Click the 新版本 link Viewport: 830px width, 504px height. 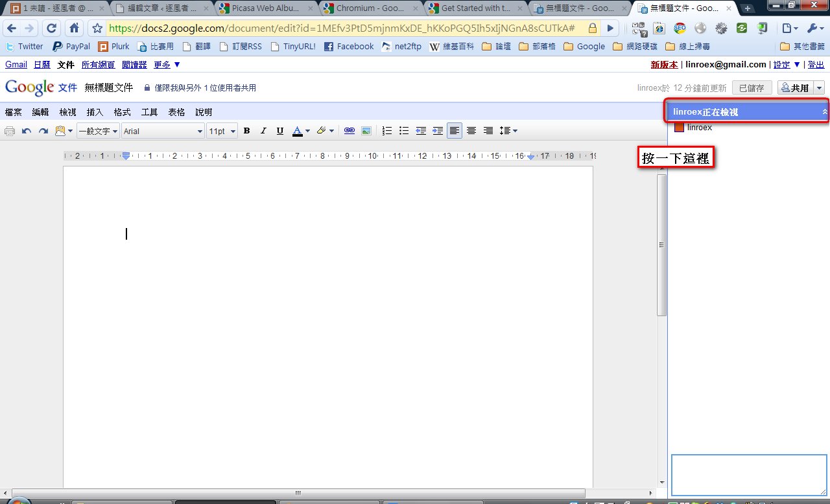coord(664,65)
